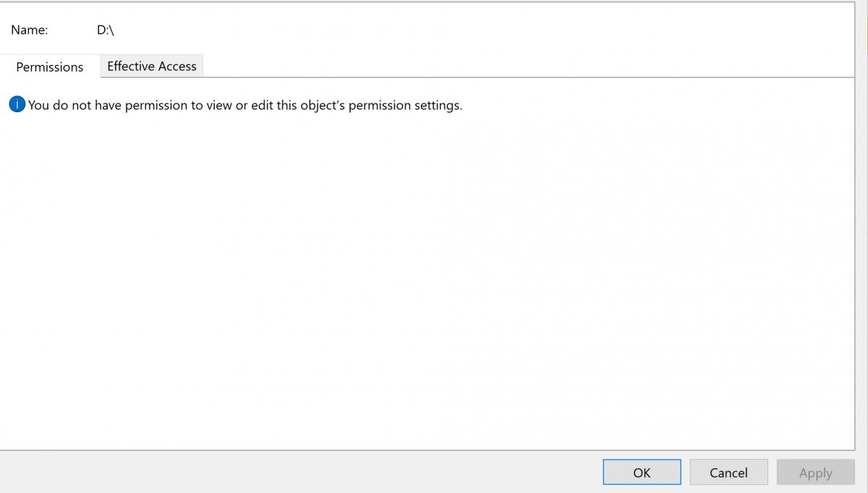This screenshot has height=493, width=868.
Task: Click the word "permission settings" in message
Action: [405, 105]
